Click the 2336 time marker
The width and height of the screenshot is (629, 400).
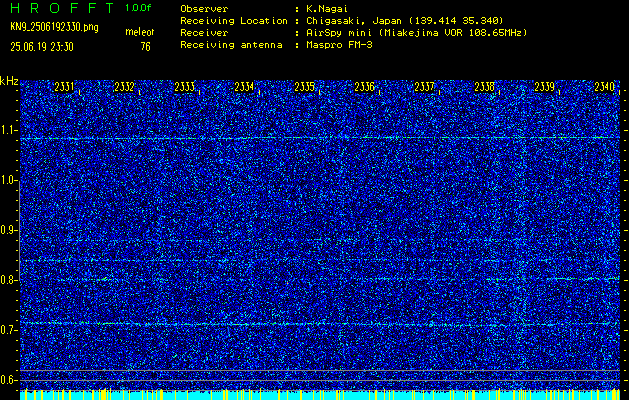[x=365, y=87]
